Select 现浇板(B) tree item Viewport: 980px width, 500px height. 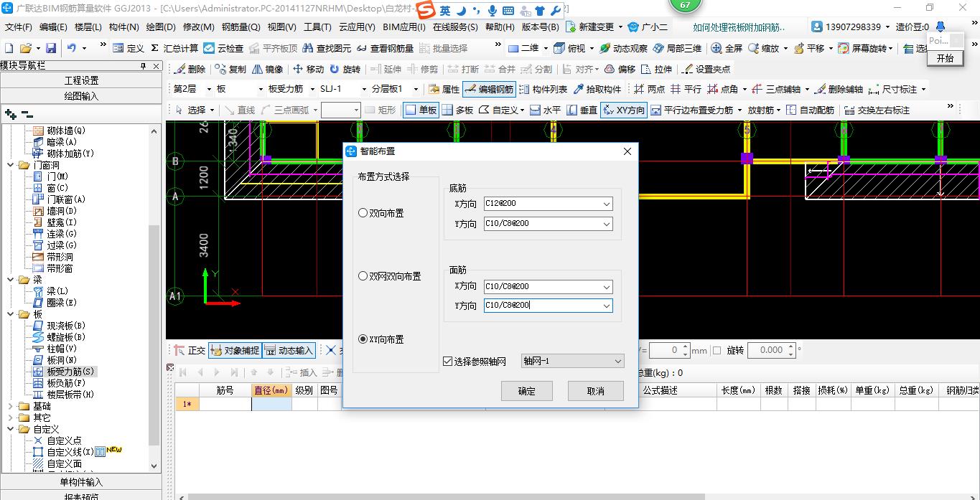[x=66, y=326]
